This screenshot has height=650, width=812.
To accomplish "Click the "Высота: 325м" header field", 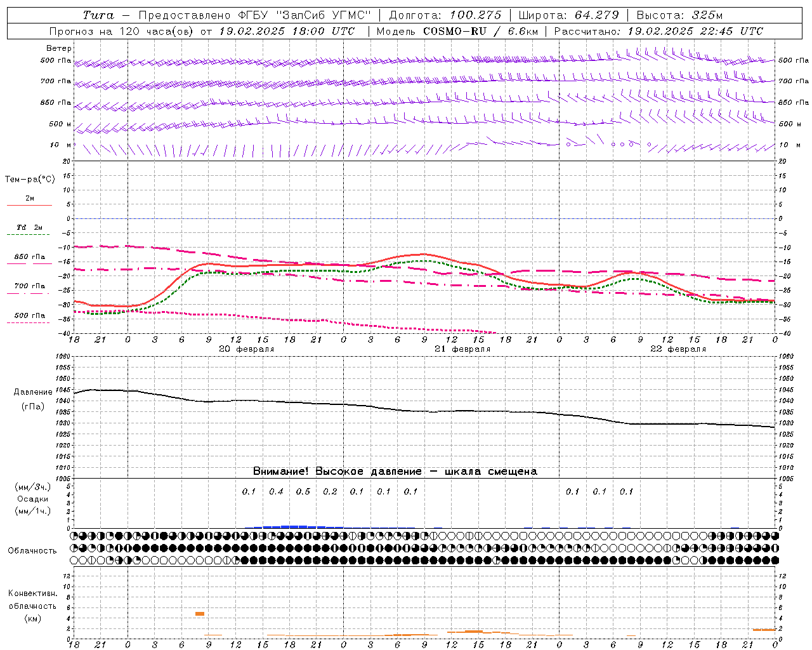I will (x=679, y=15).
